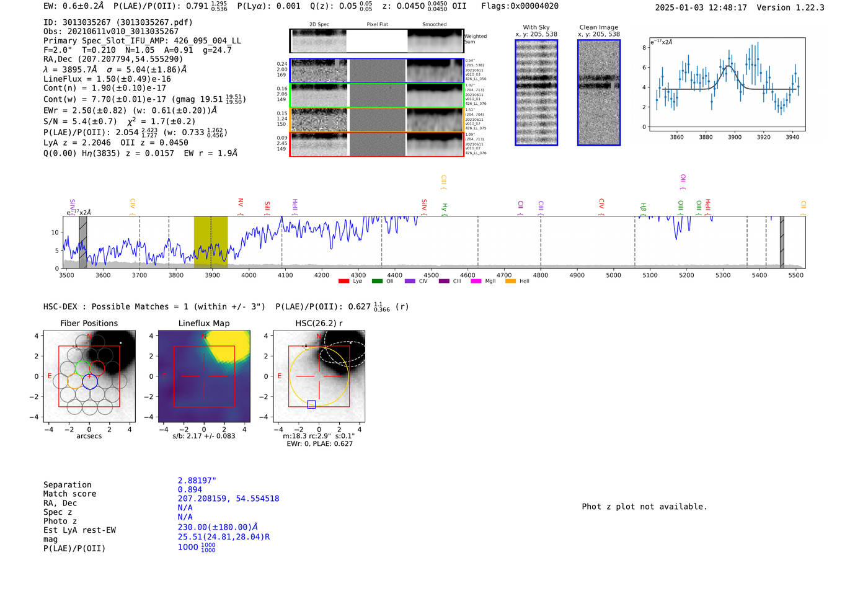Click the EWr = 2.50(±0.82) line
The width and height of the screenshot is (868, 591).
tap(130, 110)
